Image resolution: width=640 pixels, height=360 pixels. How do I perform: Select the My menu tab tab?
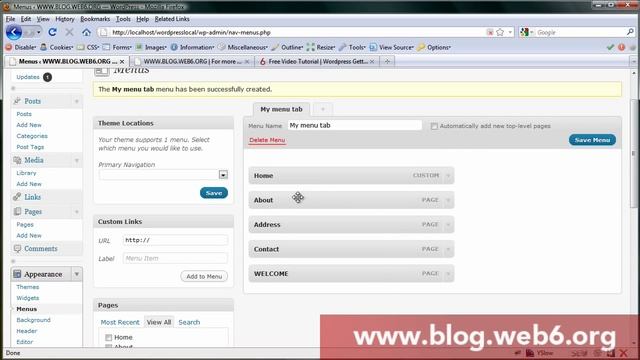(281, 109)
